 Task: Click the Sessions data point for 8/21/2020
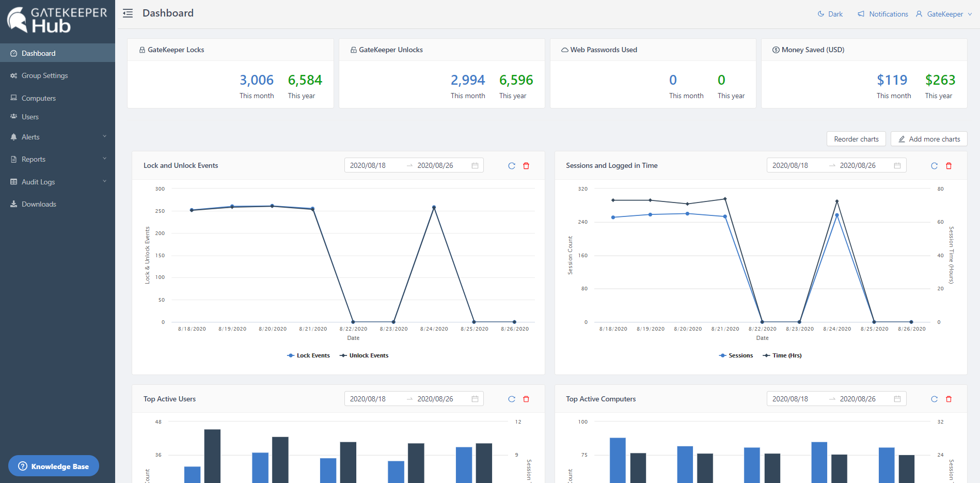click(725, 216)
